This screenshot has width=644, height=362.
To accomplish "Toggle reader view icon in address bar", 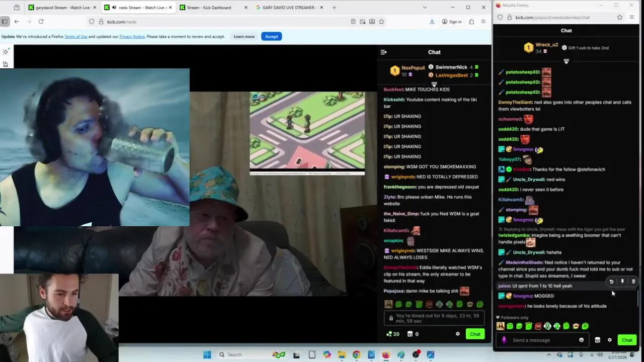I will click(x=353, y=22).
